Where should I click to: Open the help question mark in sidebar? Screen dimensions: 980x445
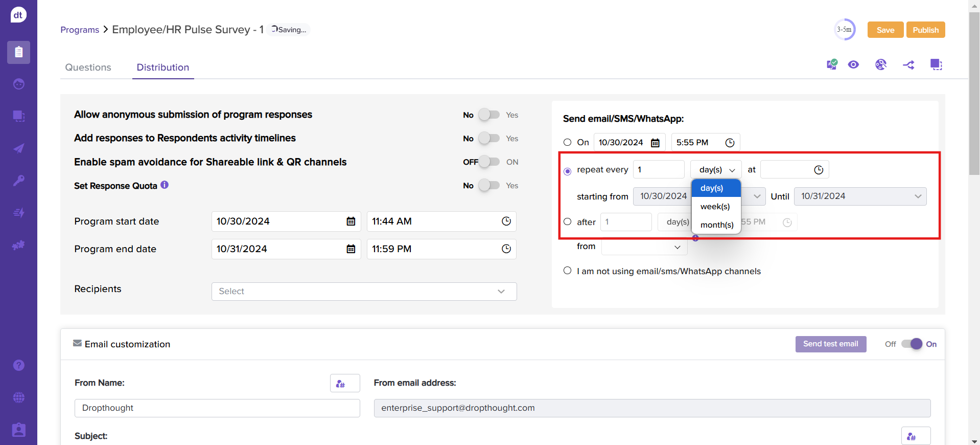pyautogui.click(x=19, y=365)
